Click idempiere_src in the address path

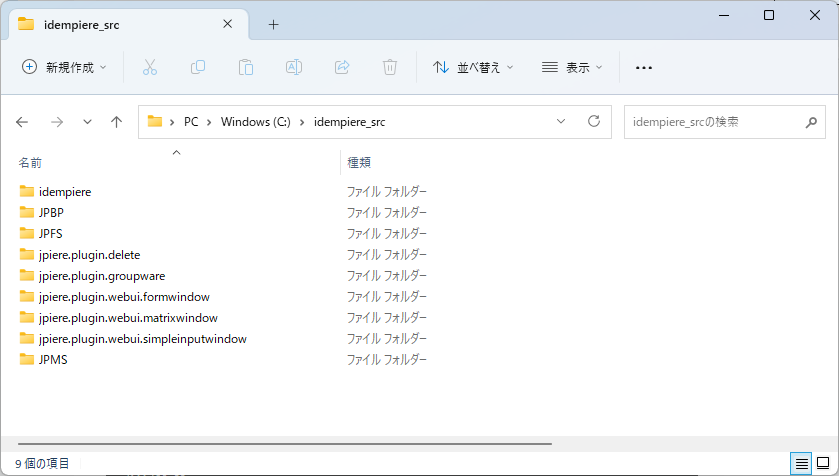click(349, 122)
